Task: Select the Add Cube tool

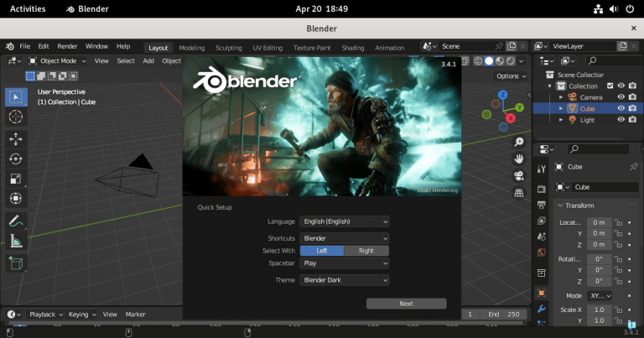Action: click(16, 263)
